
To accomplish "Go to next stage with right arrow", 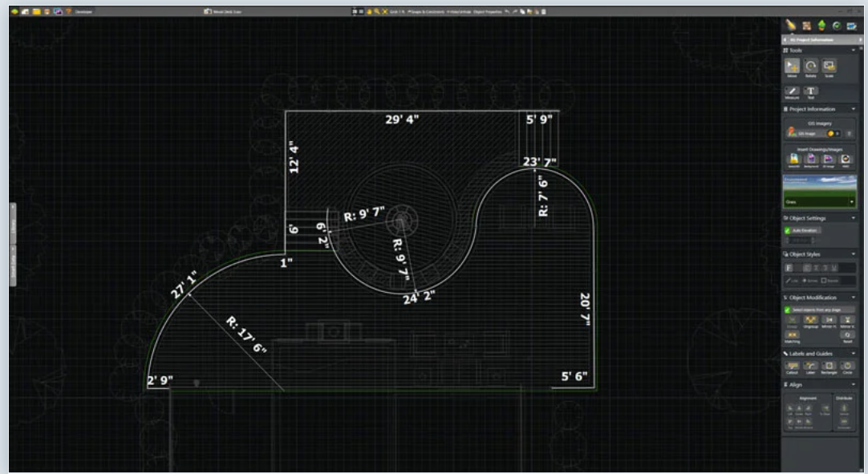I will click(x=860, y=40).
